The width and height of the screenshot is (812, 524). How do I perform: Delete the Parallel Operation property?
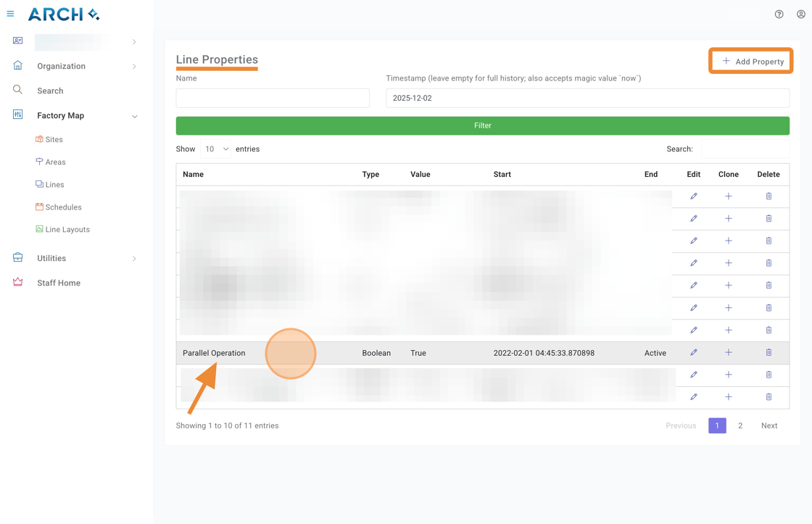(768, 353)
